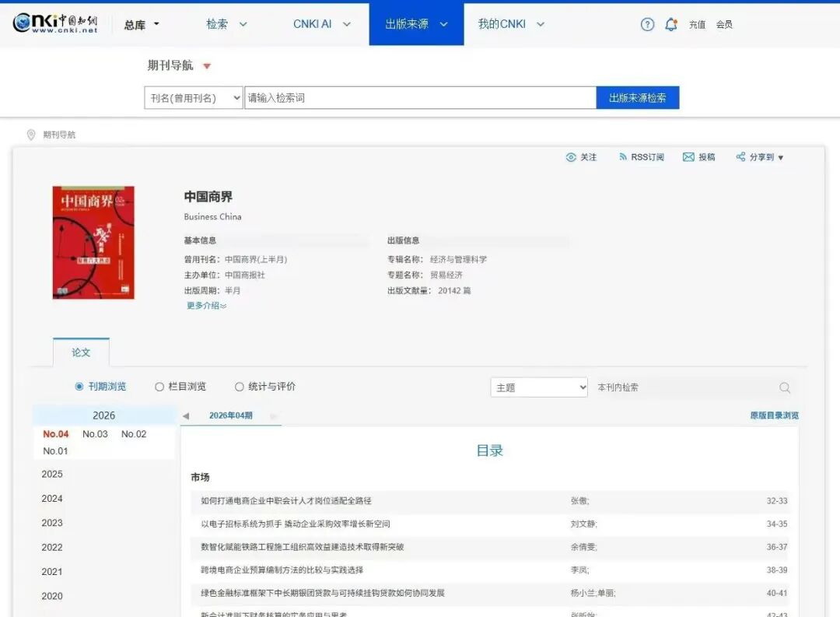This screenshot has height=617, width=840.
Task: Select the 刊期浏览 radio button
Action: [x=79, y=386]
